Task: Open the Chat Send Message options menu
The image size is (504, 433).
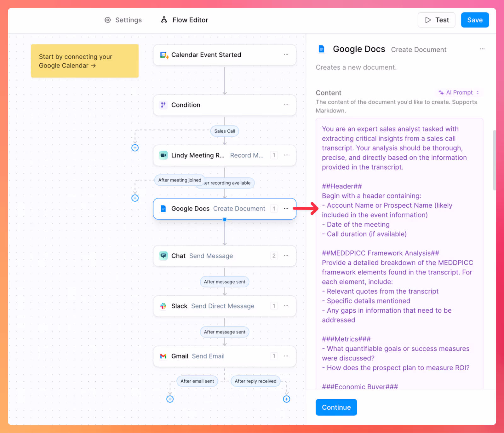Action: tap(286, 256)
